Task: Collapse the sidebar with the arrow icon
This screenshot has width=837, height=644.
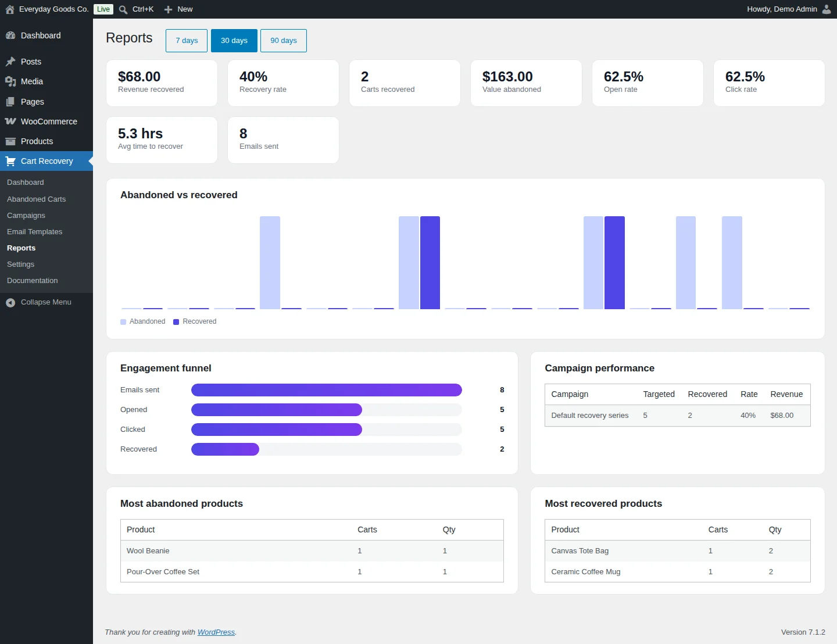Action: [x=10, y=302]
